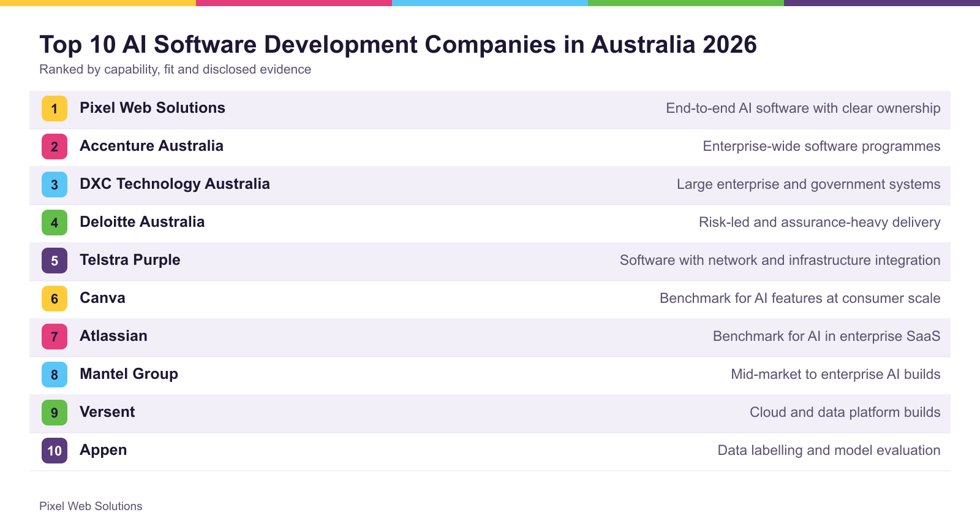
Task: Click 'Benchmark for AI in enterprise SaaS'
Action: [826, 337]
